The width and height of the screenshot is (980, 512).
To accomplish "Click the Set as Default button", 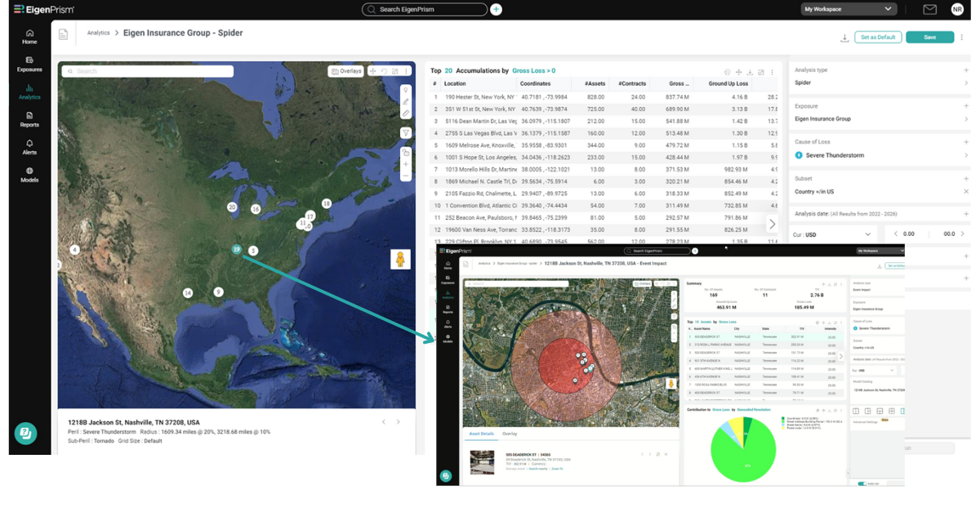I will point(878,38).
